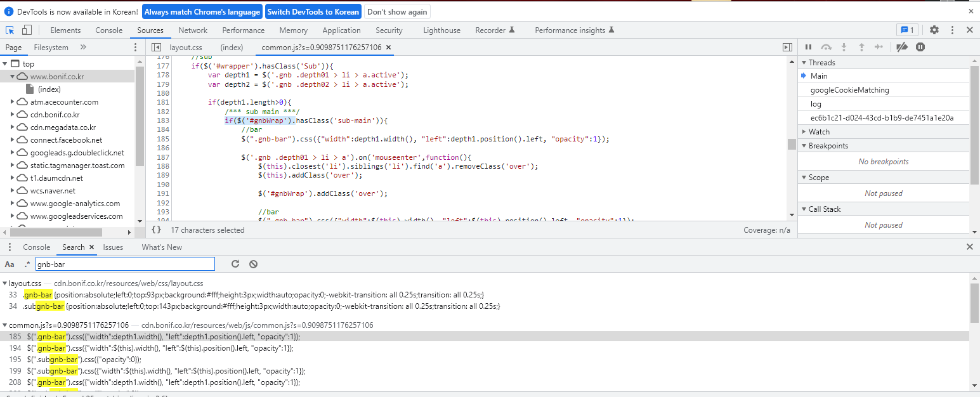Expand connect.facebook.net domain node
Viewport: 980px width, 397px height.
click(13, 140)
